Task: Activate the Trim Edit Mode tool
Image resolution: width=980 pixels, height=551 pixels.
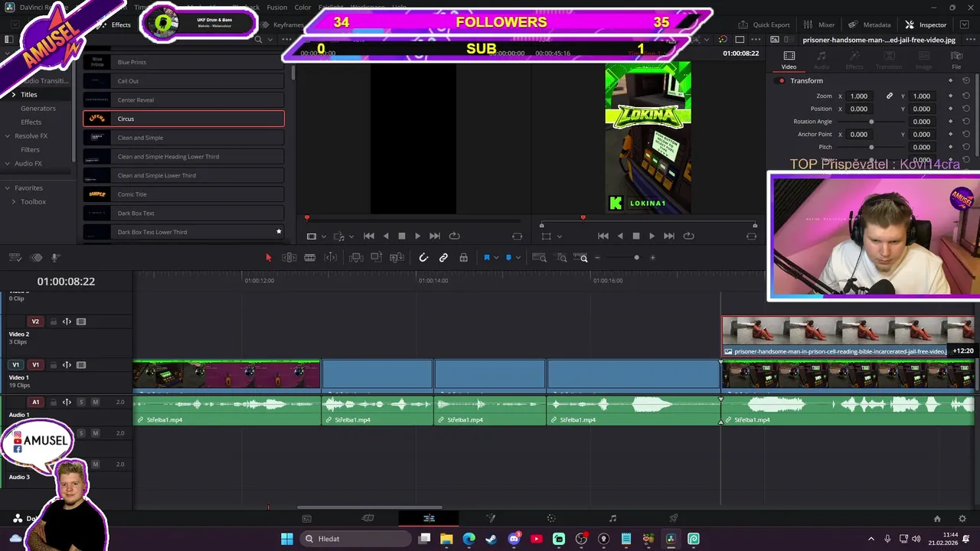Action: [289, 258]
